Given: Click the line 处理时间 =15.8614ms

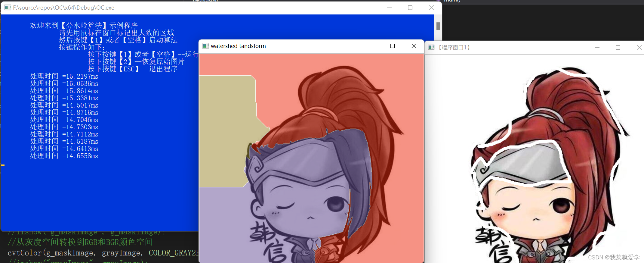Looking at the screenshot, I should tap(64, 91).
